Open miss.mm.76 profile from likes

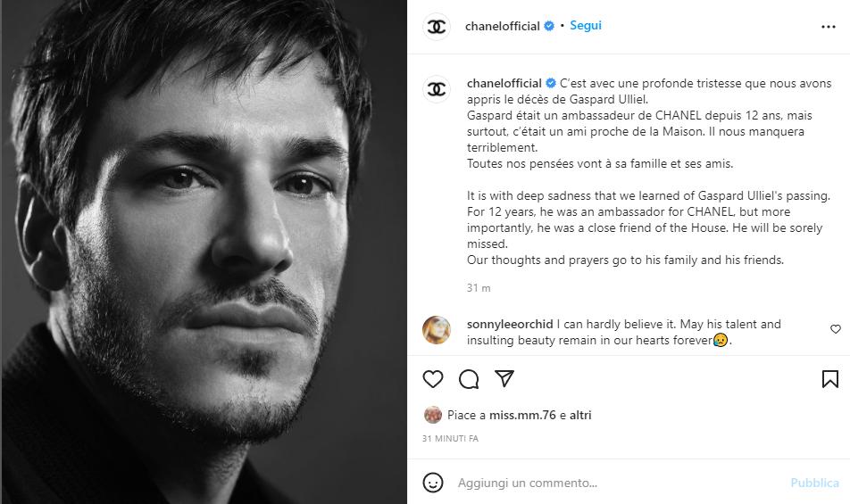pos(522,415)
